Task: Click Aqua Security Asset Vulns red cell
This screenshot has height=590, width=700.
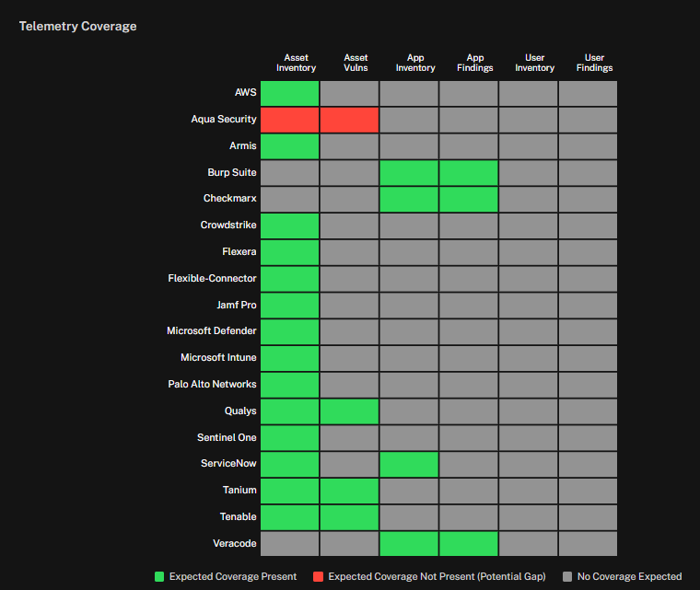Action: point(349,120)
